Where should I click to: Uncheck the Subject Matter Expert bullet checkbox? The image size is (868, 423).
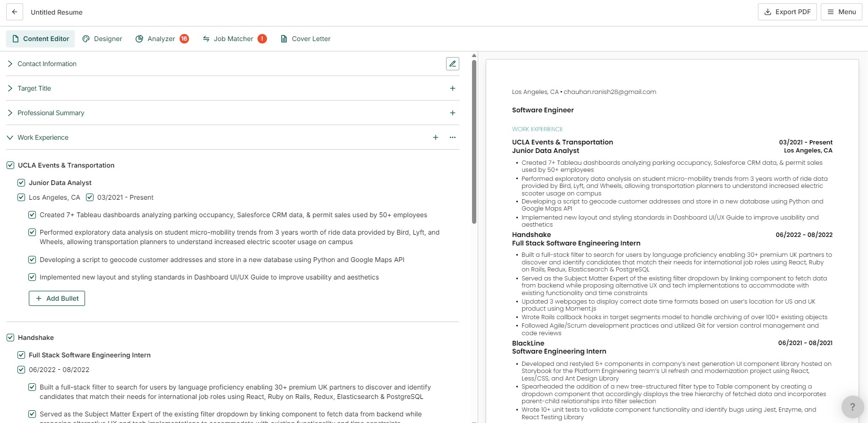pyautogui.click(x=32, y=414)
